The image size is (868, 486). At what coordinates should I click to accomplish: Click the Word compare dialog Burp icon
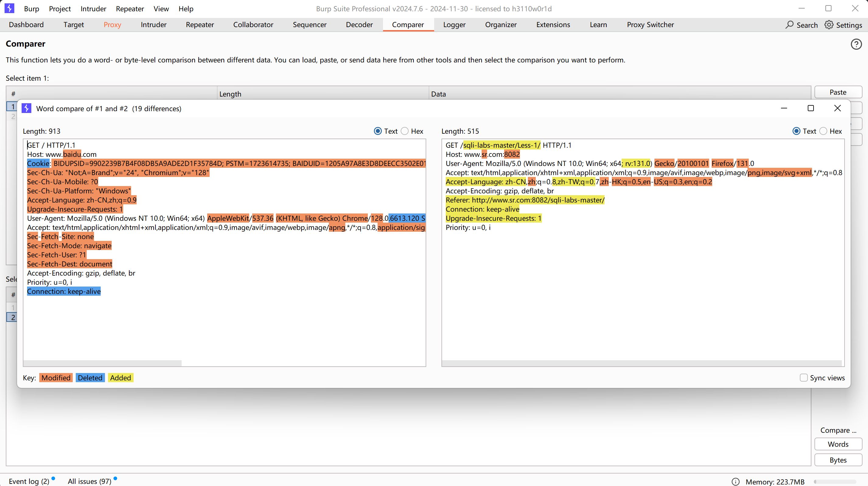point(26,108)
